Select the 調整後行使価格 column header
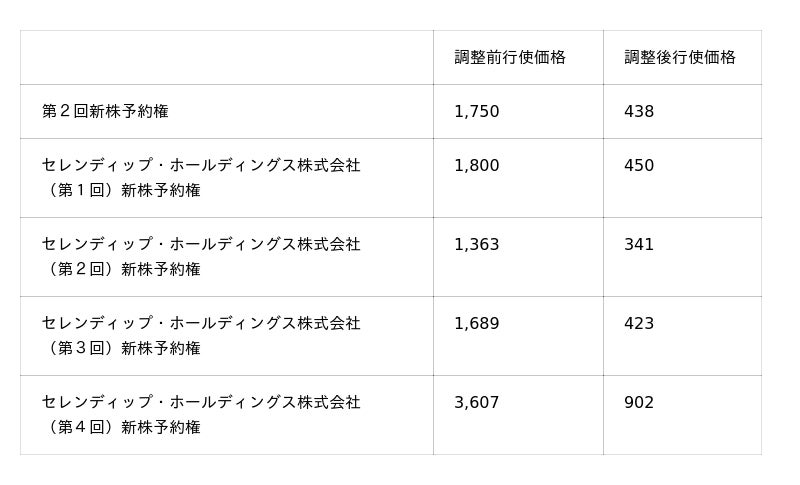The height and width of the screenshot is (485, 800). coord(680,58)
